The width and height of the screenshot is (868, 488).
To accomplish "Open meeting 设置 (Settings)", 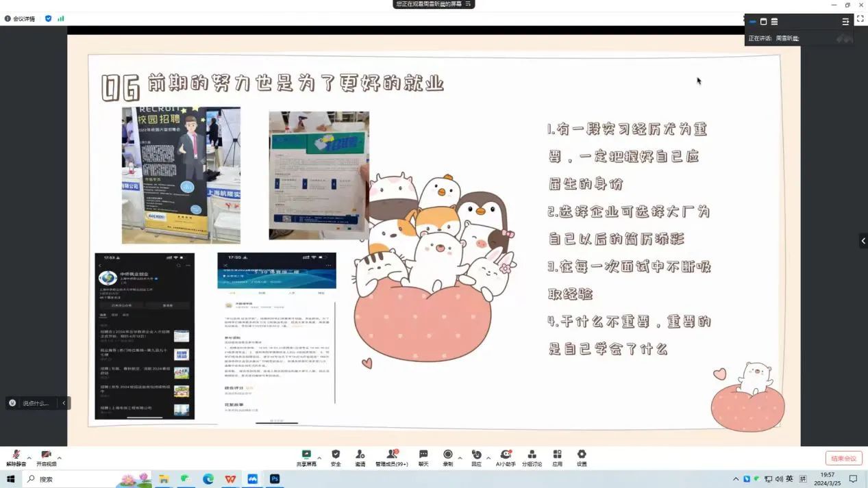I will pos(582,457).
